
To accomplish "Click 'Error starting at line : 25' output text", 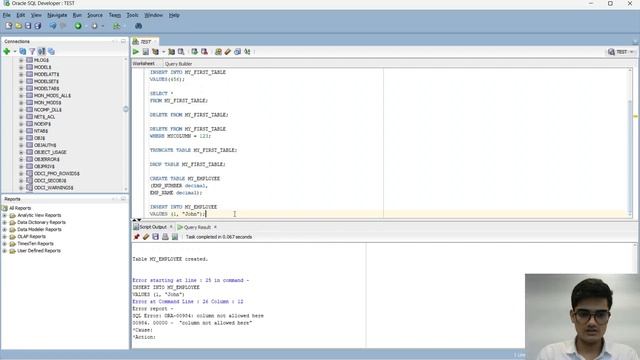I will click(190, 280).
